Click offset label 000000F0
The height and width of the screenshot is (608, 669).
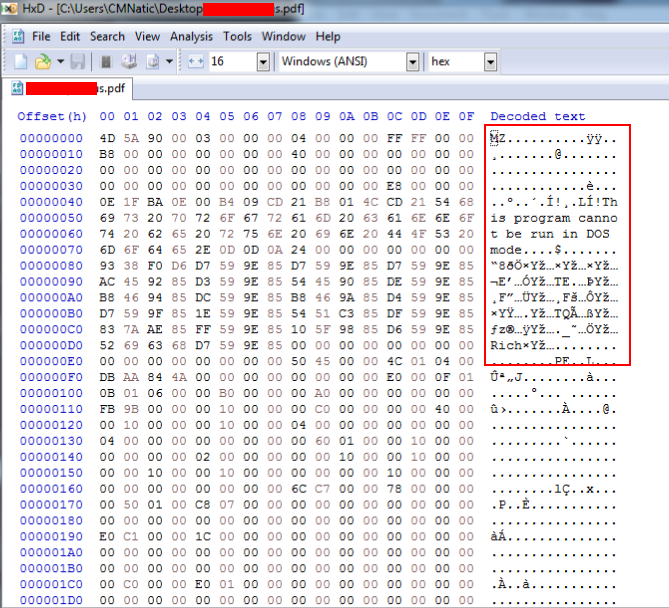point(51,377)
